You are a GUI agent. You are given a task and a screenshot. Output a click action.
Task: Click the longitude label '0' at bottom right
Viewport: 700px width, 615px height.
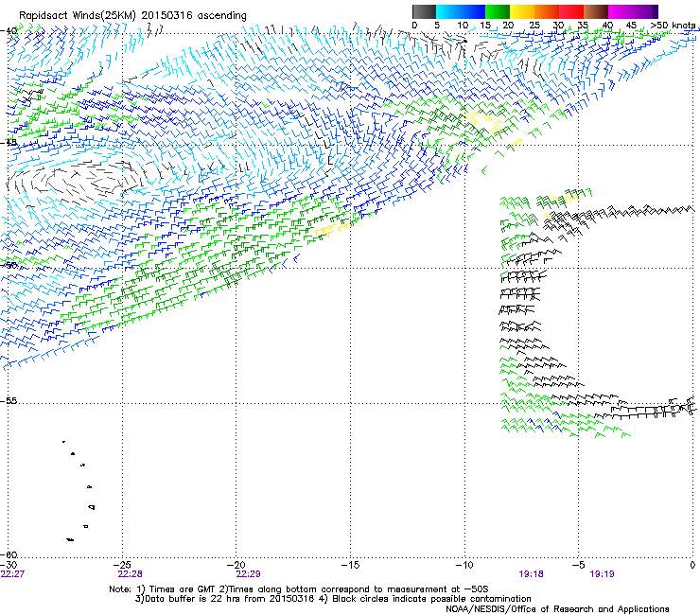point(692,565)
